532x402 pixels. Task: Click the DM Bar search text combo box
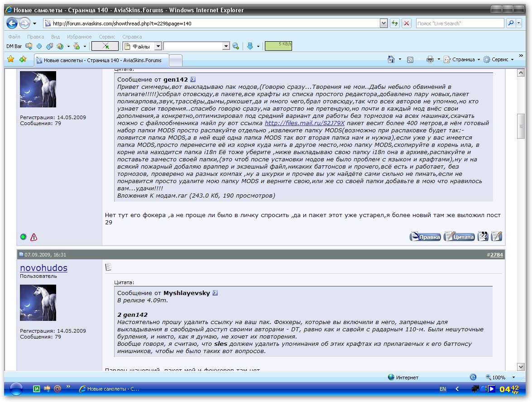click(193, 46)
